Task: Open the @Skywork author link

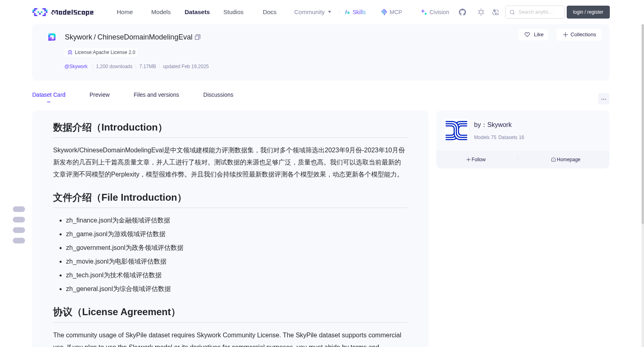Action: coord(76,66)
